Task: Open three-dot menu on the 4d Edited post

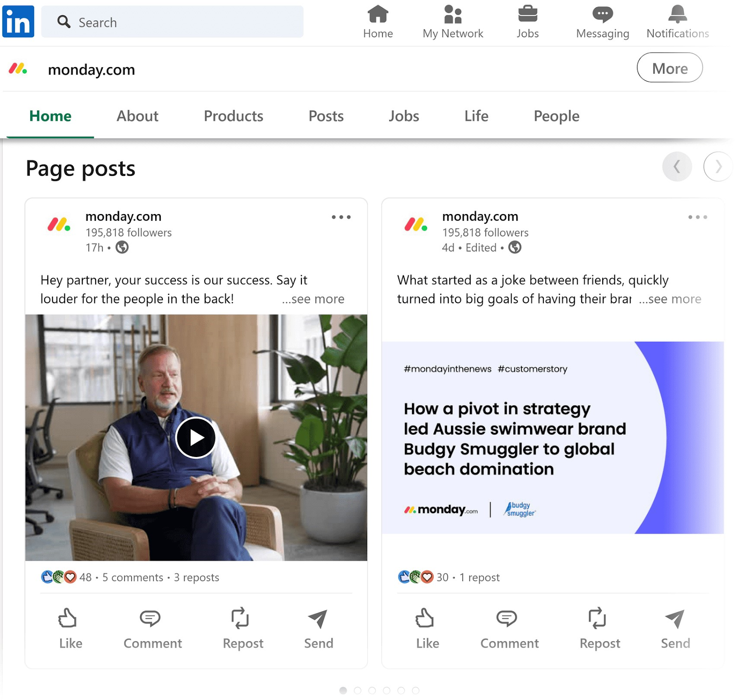Action: tap(697, 217)
